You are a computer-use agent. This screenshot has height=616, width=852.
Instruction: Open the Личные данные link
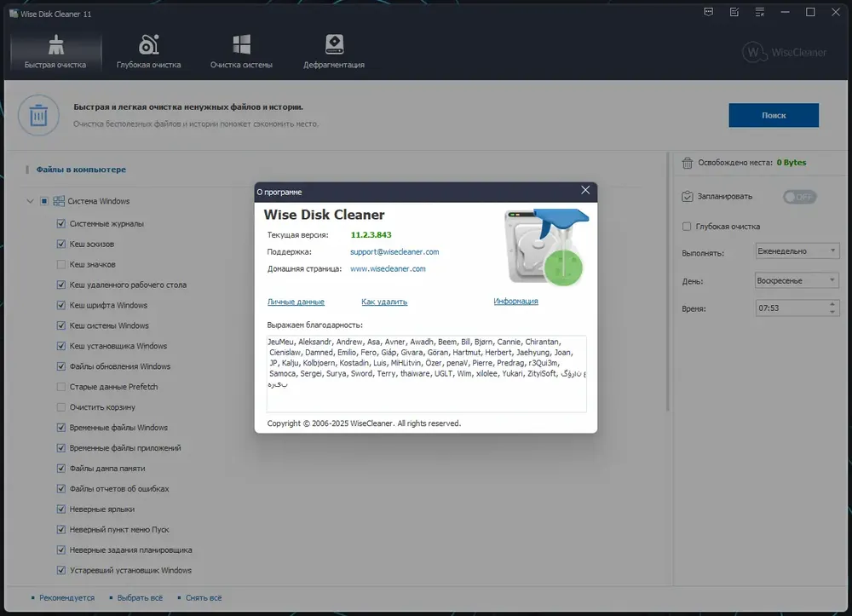296,302
